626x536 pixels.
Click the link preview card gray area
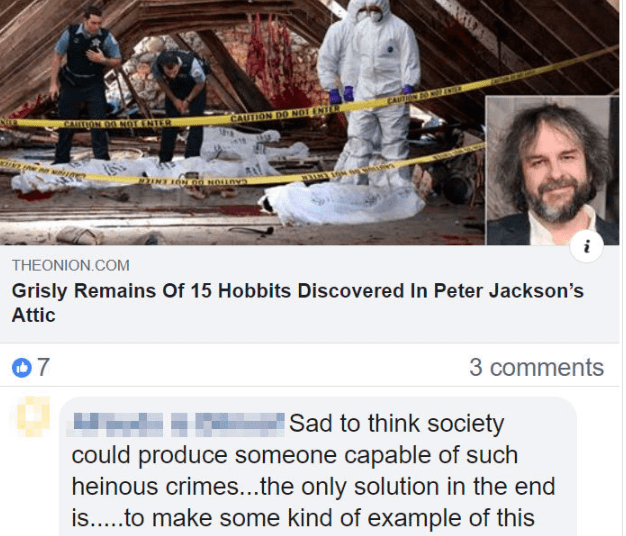[309, 294]
